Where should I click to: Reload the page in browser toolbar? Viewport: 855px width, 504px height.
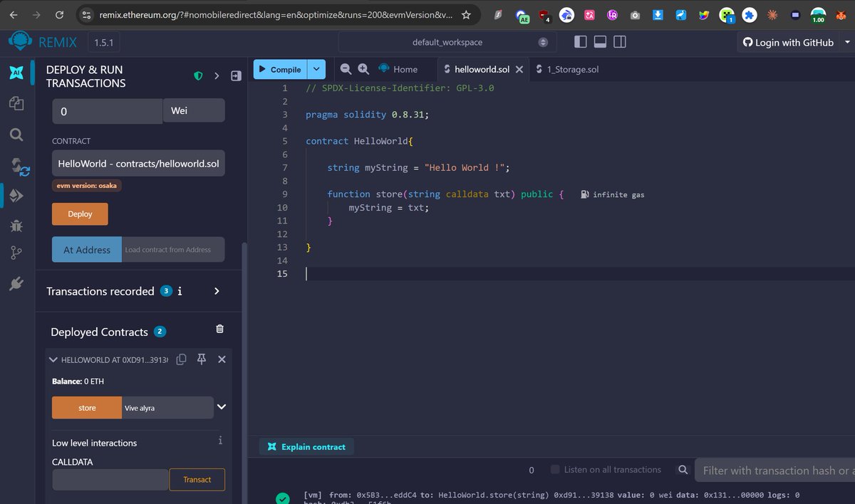pyautogui.click(x=59, y=14)
